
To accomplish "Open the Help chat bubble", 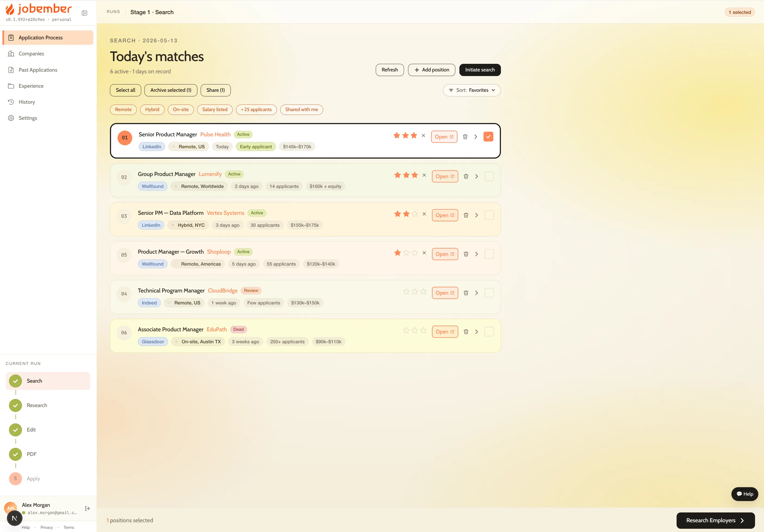I will coord(745,494).
